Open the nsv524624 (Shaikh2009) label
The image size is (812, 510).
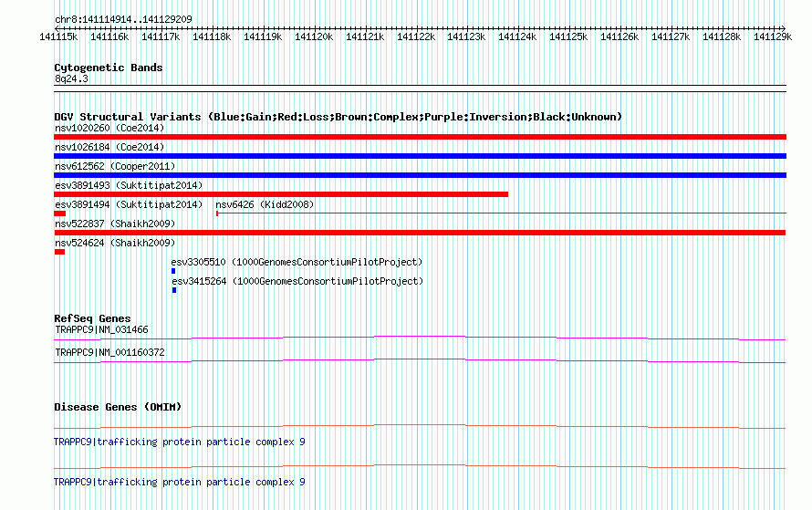[x=115, y=243]
